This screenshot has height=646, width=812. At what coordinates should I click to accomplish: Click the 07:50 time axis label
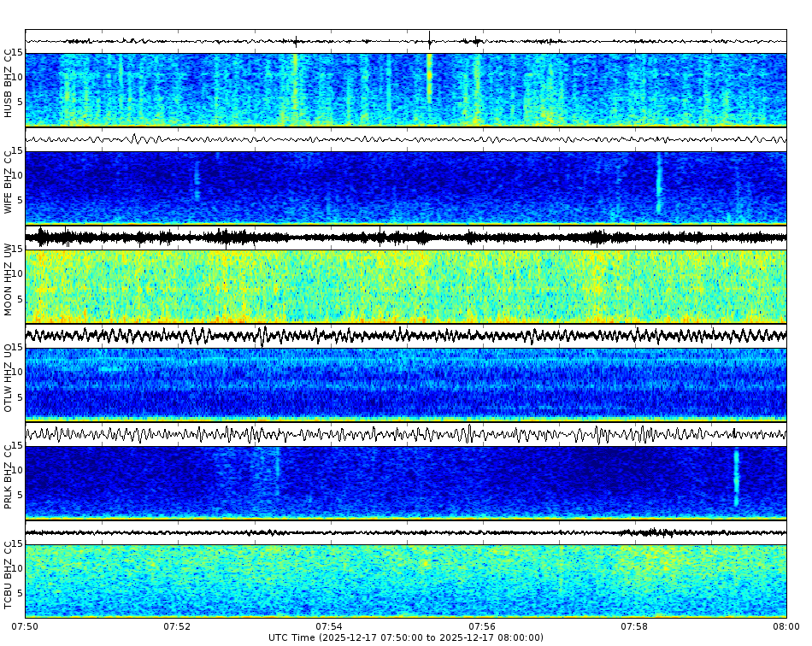pyautogui.click(x=25, y=625)
